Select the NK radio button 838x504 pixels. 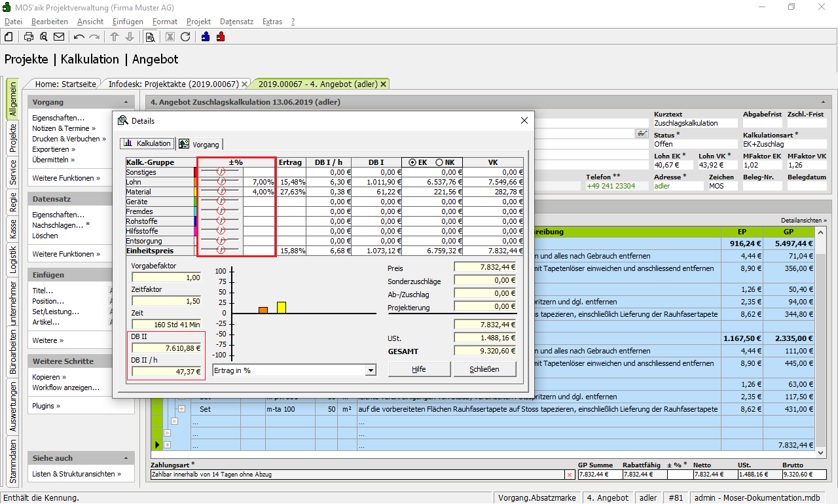click(439, 162)
